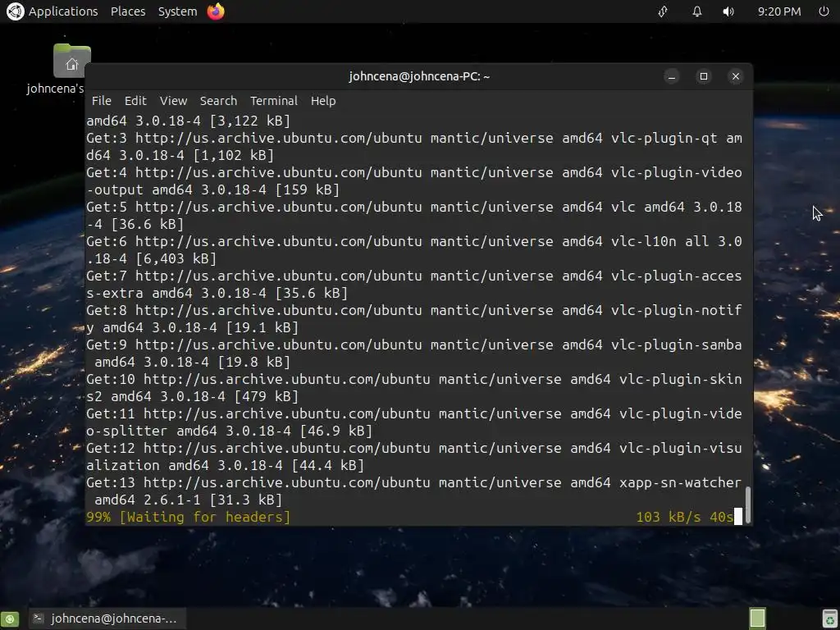Maximize the terminal window
The height and width of the screenshot is (630, 840).
click(x=703, y=76)
